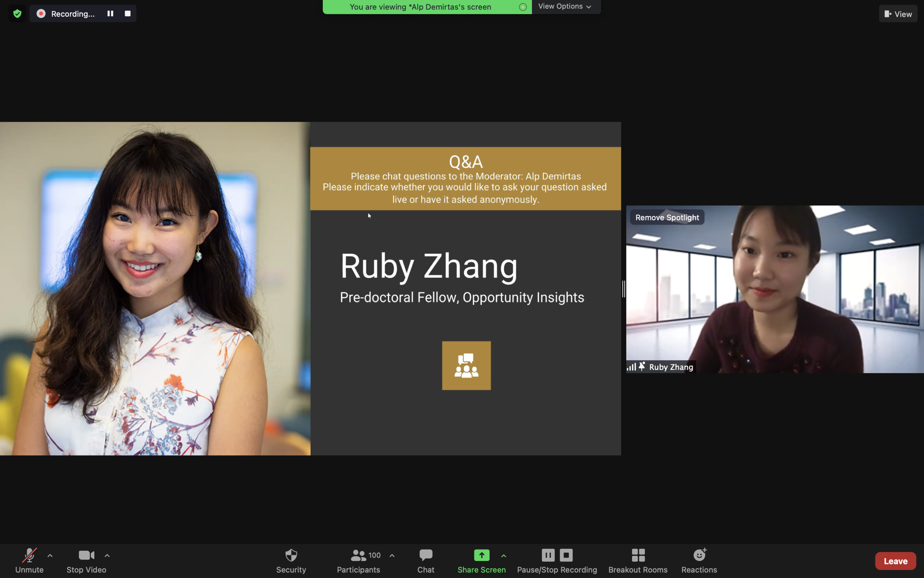Expand audio settings arrow next to Unmute

tap(50, 556)
